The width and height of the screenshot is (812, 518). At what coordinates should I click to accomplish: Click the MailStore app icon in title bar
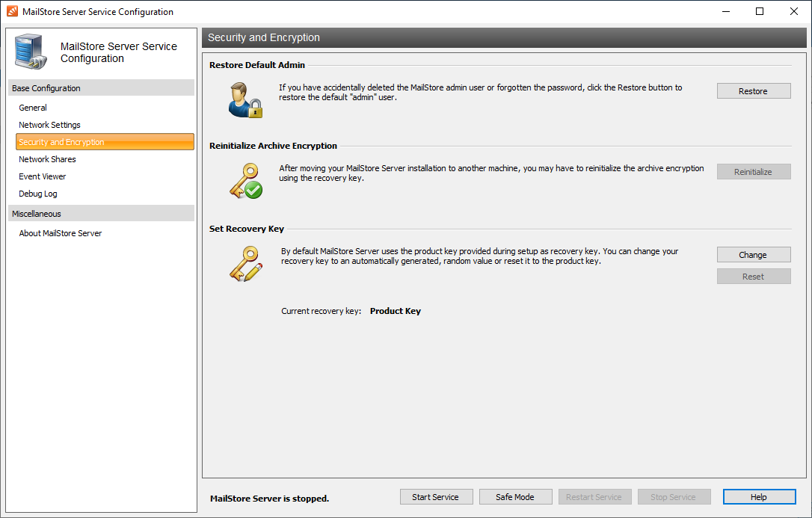[12, 11]
